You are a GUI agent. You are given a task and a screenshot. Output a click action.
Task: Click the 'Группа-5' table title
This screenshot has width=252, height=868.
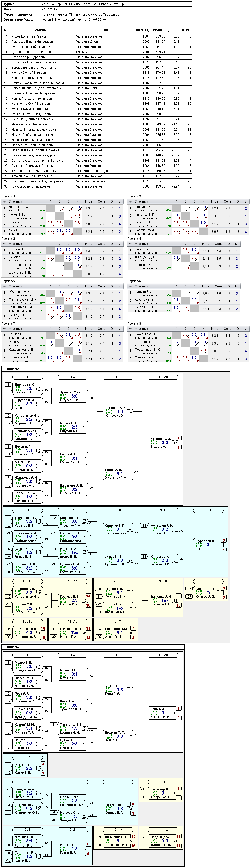(9, 281)
